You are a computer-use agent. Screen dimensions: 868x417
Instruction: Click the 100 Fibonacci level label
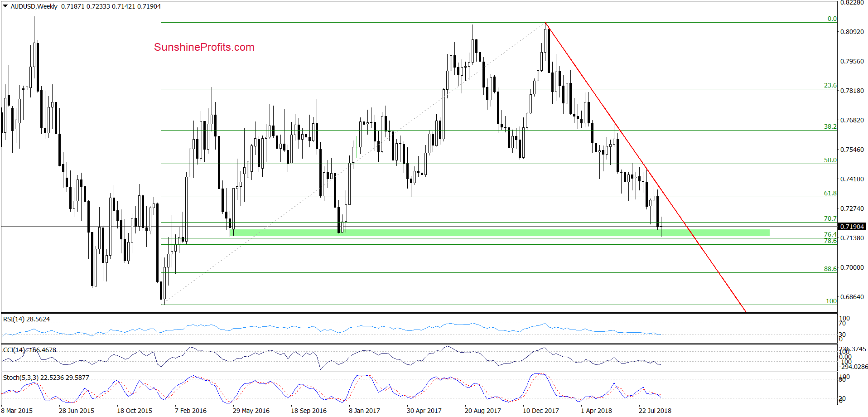coord(831,301)
